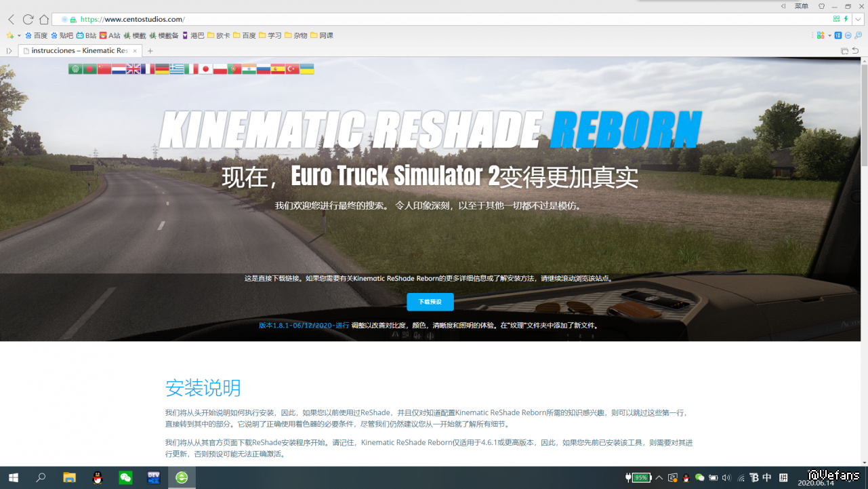Open File Explorer from the taskbar

(x=69, y=477)
